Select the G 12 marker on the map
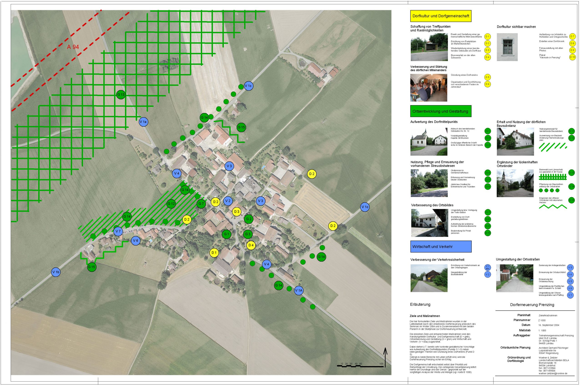This screenshot has width=582, height=392. (x=171, y=204)
